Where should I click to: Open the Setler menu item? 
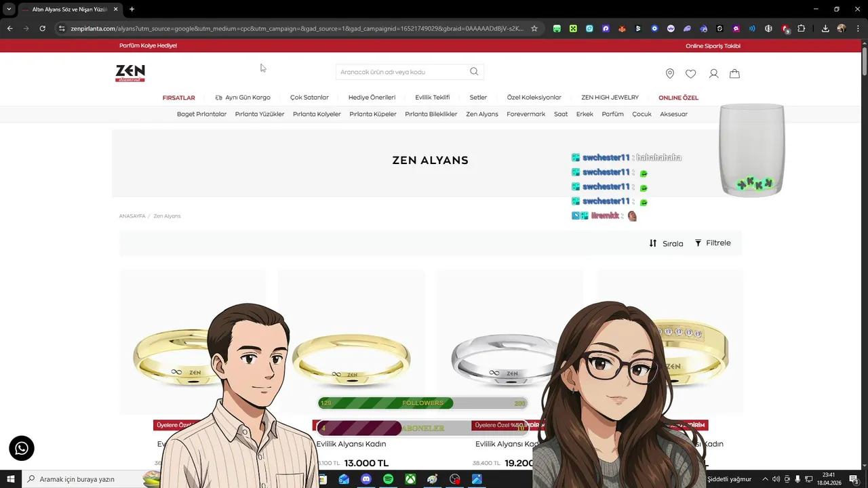tap(478, 98)
